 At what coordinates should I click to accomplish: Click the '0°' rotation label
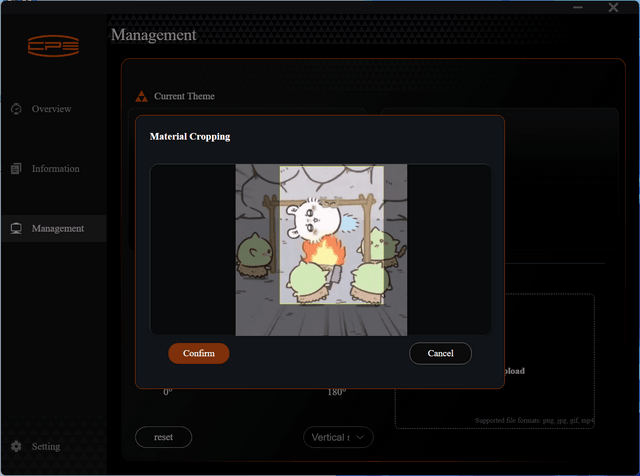click(168, 392)
